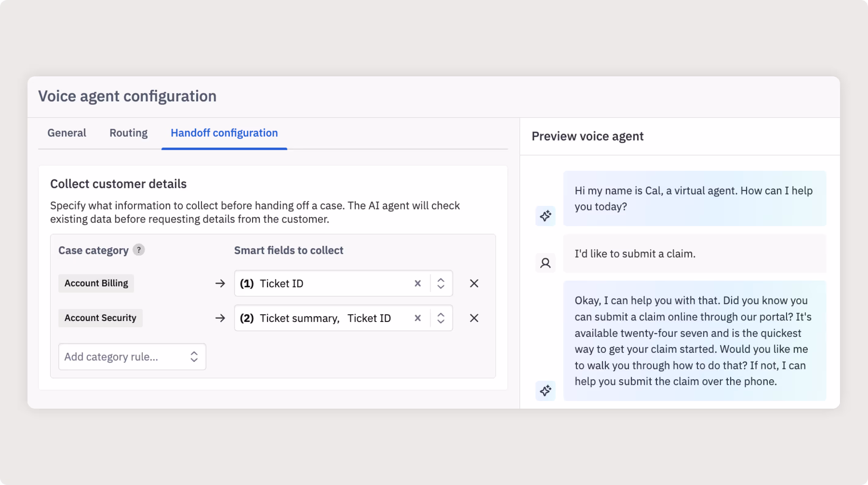Open the Add category rule dropdown
This screenshot has width=868, height=485.
click(132, 357)
